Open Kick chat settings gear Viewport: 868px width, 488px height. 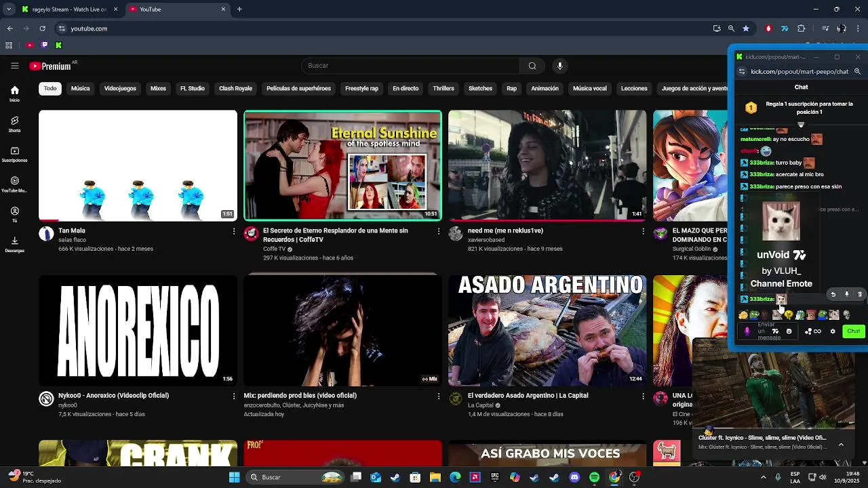833,331
